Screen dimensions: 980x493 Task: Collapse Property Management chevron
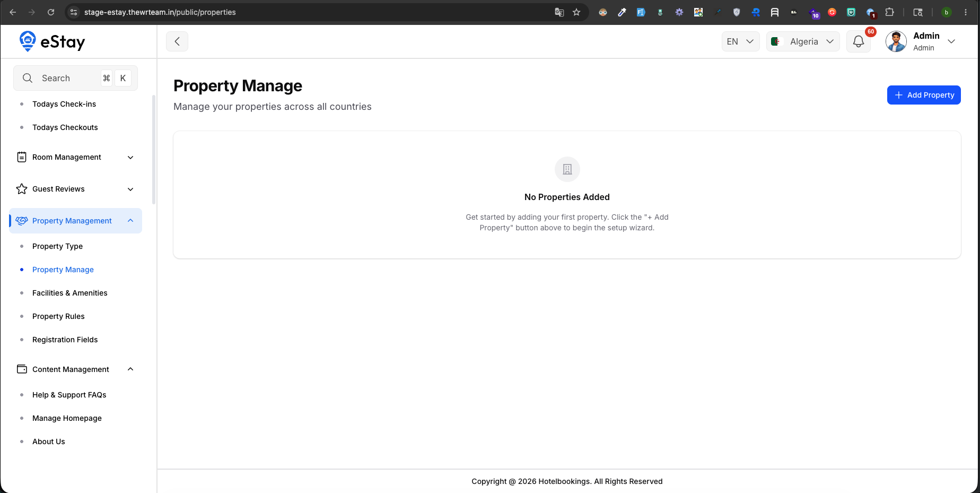coord(130,221)
